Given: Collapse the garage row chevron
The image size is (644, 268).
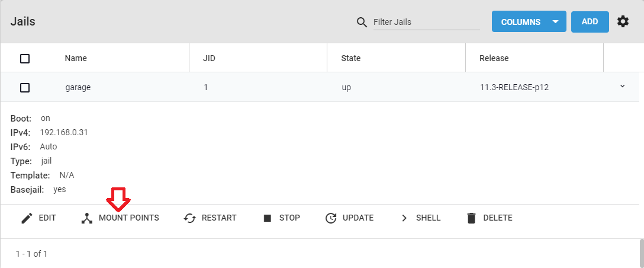Looking at the screenshot, I should tap(622, 86).
